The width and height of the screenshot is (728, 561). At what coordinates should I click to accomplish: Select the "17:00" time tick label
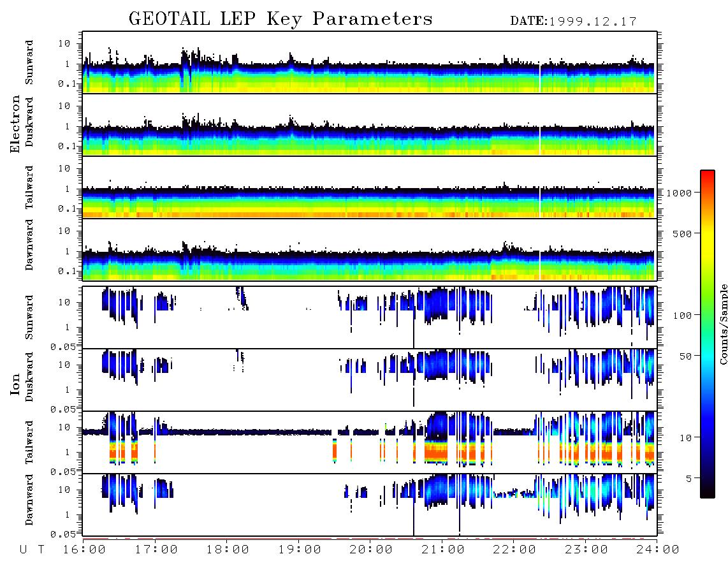coord(156,550)
